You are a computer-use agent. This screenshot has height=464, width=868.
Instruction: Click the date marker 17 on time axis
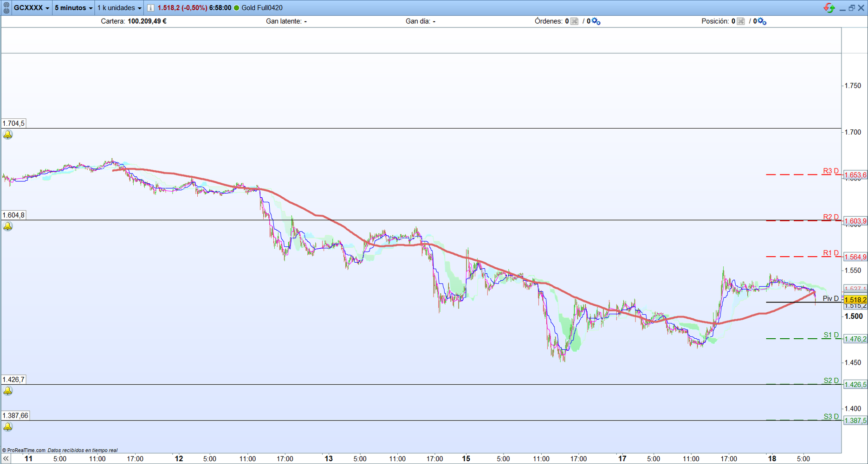[622, 459]
